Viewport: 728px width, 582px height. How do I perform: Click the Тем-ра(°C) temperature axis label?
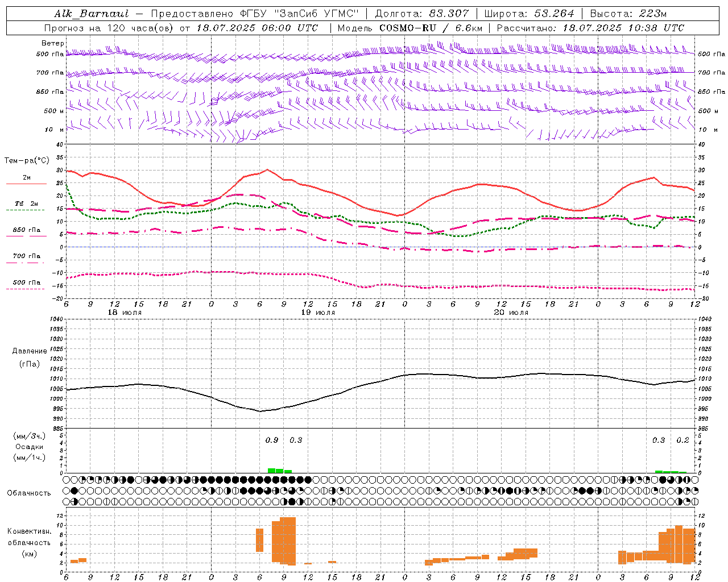[27, 161]
